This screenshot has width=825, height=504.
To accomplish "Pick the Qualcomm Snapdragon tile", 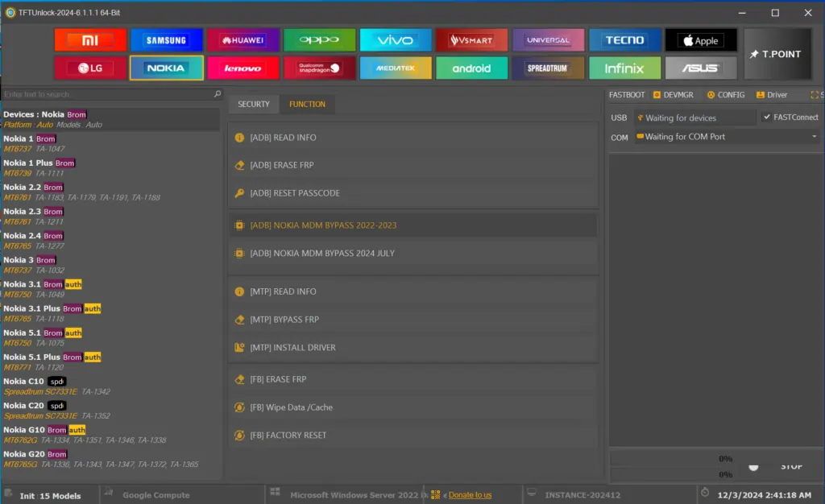I will [319, 68].
